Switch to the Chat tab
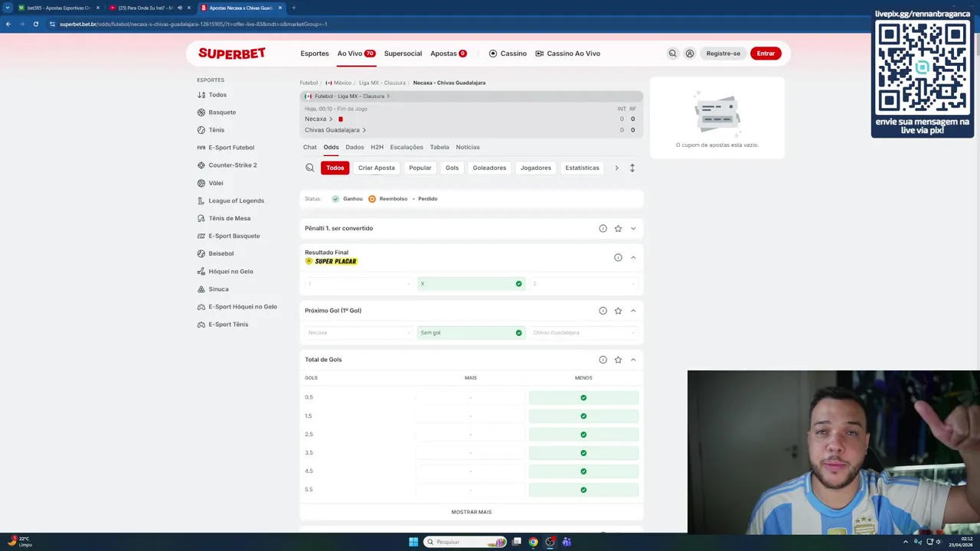The height and width of the screenshot is (551, 980). pyautogui.click(x=310, y=147)
